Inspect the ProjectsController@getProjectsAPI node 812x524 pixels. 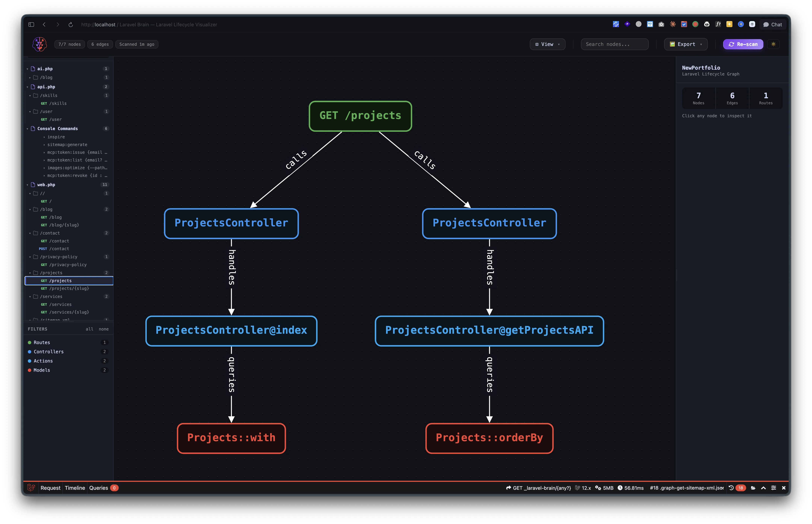489,331
